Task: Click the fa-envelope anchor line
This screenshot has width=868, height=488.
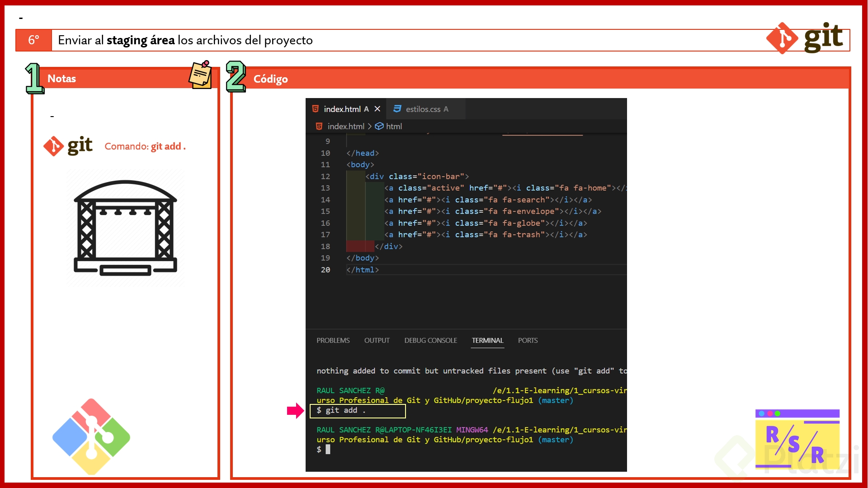Action: [x=493, y=211]
